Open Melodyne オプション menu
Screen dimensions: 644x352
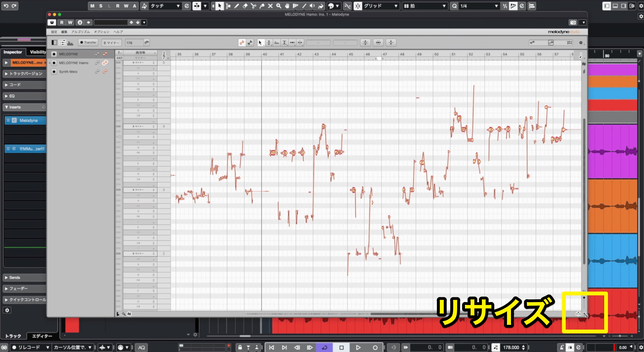click(x=101, y=32)
